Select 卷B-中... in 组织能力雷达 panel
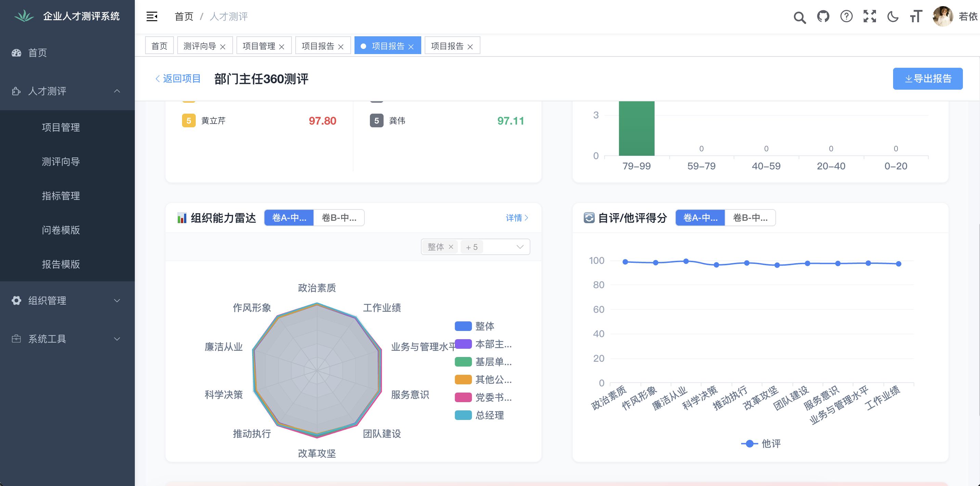 click(339, 218)
